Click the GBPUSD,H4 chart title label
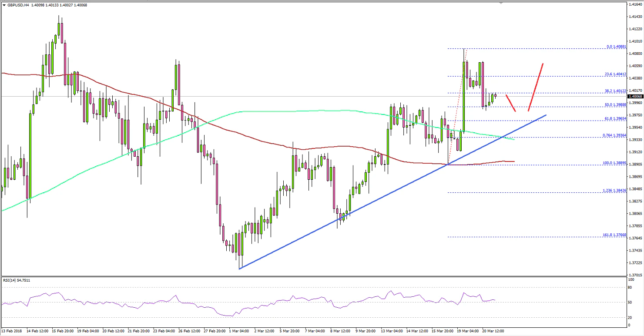 (x=18, y=6)
